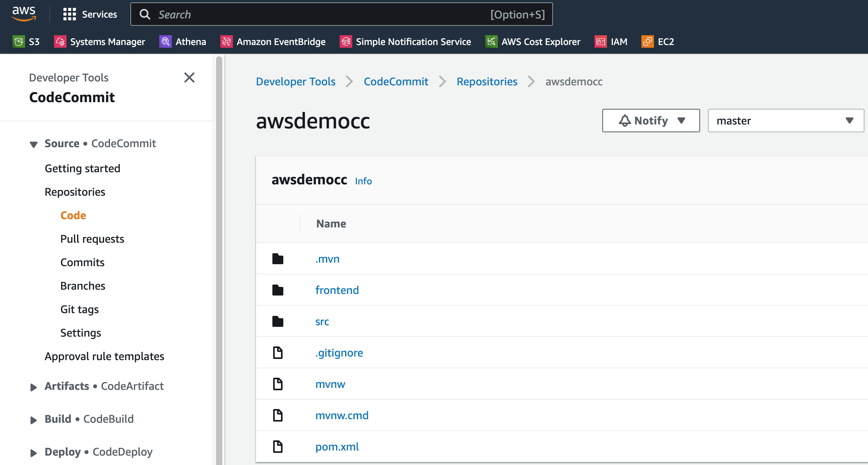Click the .mvn folder icon
Image resolution: width=868 pixels, height=465 pixels.
coord(278,259)
